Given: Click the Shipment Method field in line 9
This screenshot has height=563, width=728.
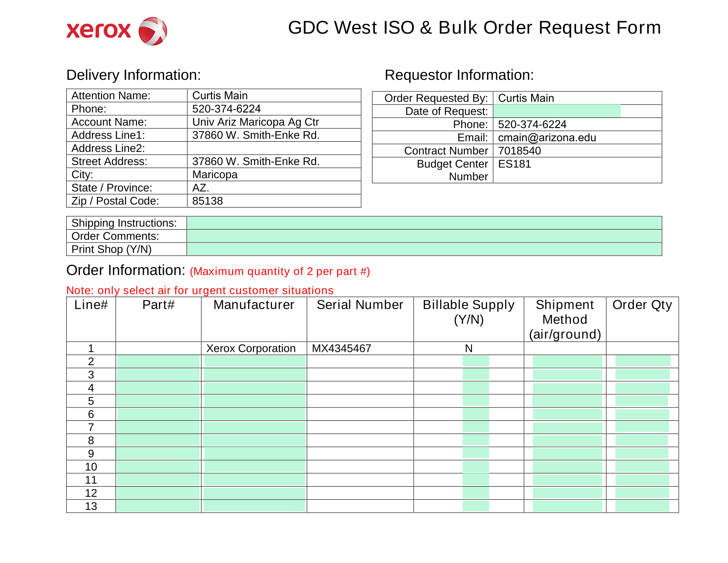Looking at the screenshot, I should (567, 453).
